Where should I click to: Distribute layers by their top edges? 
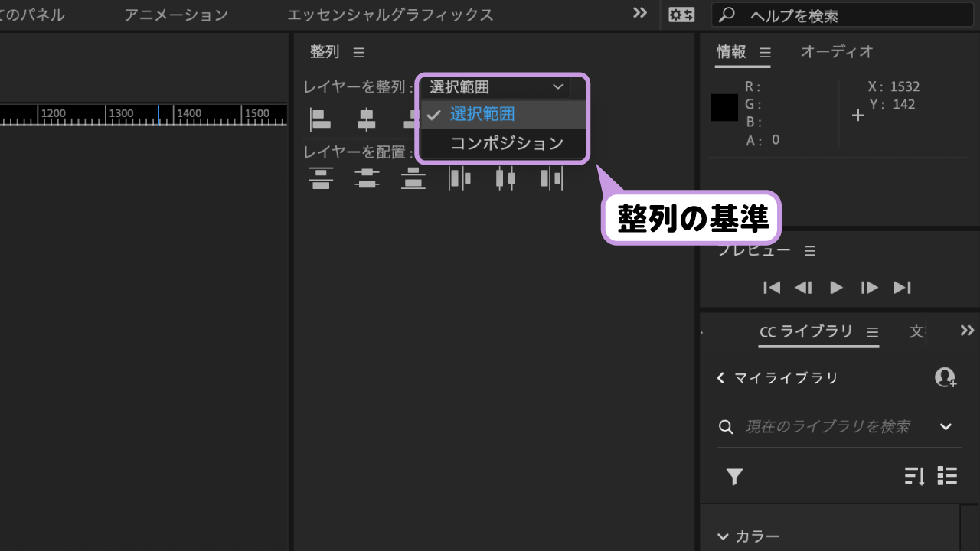pyautogui.click(x=321, y=178)
